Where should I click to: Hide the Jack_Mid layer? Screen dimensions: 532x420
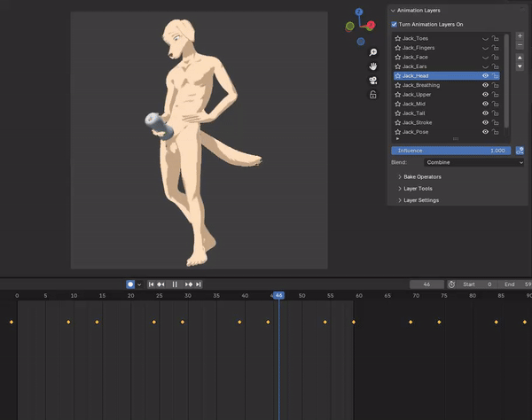[x=485, y=104]
